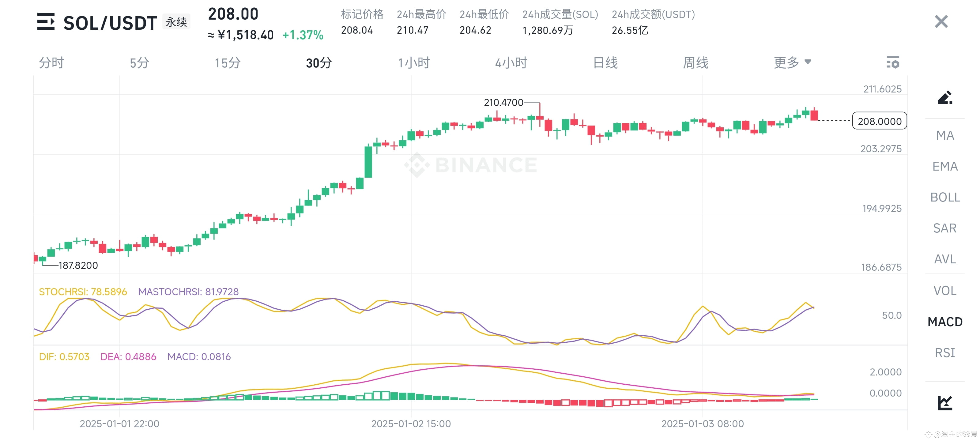Click the 2025-01-02 15:00 time axis marker
This screenshot has height=441, width=980.
pos(411,424)
